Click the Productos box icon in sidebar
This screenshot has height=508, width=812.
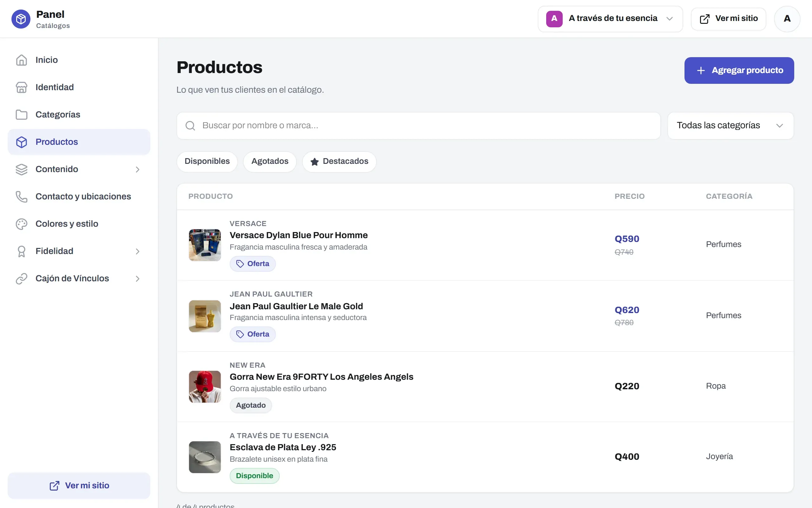22,142
